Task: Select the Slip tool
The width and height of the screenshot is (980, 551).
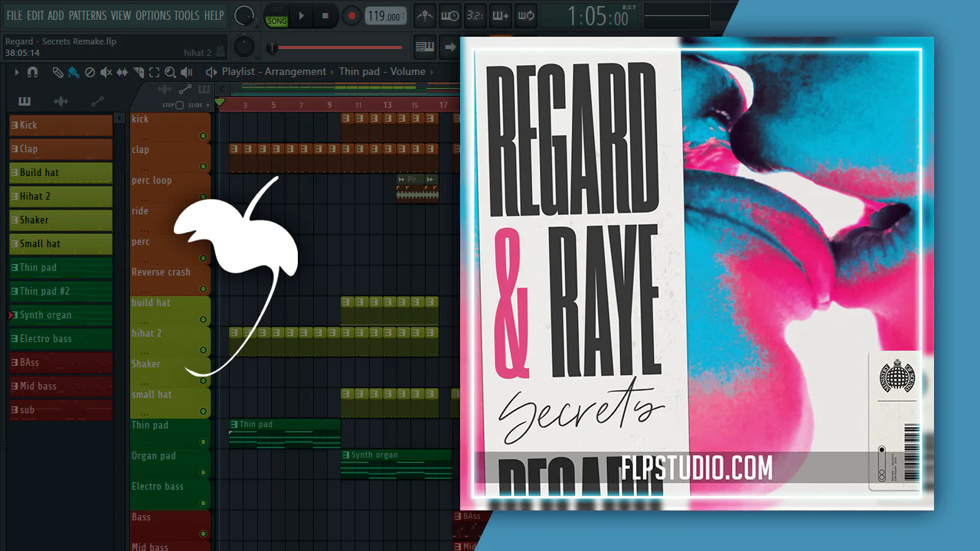Action: 122,72
